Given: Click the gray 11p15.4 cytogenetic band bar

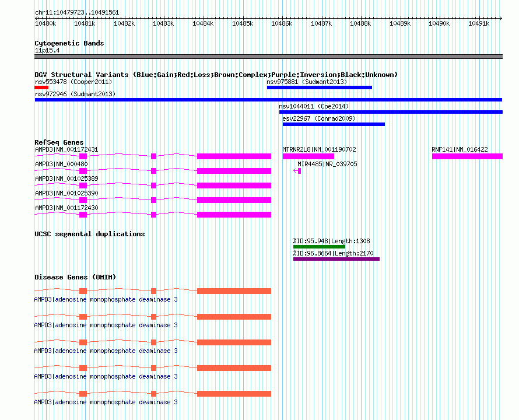Looking at the screenshot, I should pyautogui.click(x=268, y=57).
